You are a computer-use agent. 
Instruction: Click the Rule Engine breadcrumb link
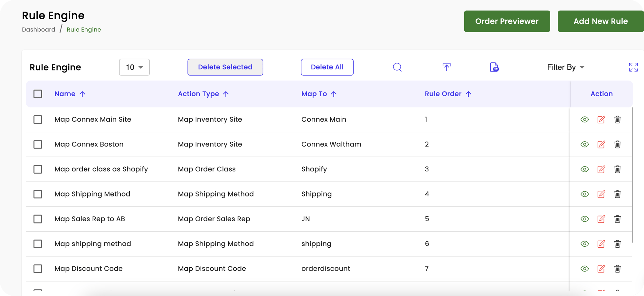click(x=84, y=29)
